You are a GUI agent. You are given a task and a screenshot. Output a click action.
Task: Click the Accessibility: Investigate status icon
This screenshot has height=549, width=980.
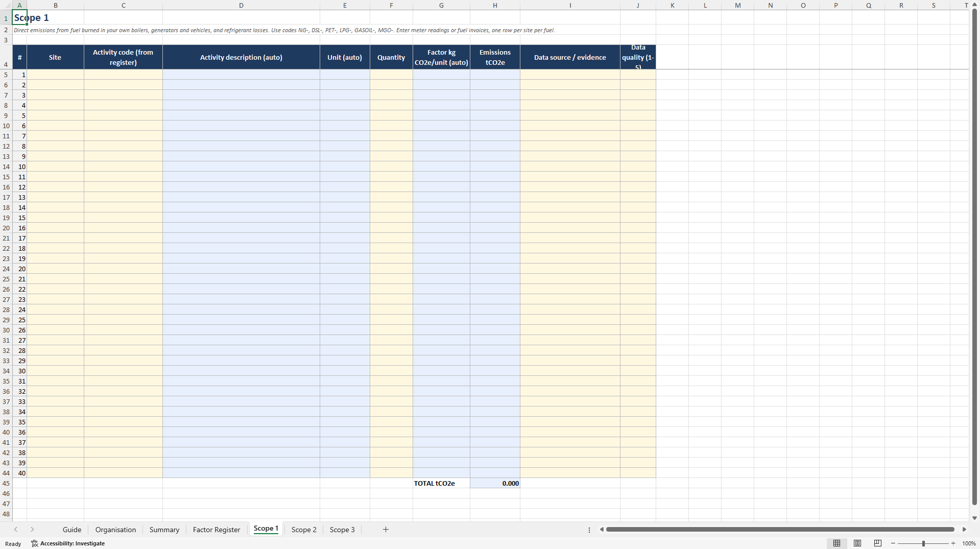tap(34, 543)
